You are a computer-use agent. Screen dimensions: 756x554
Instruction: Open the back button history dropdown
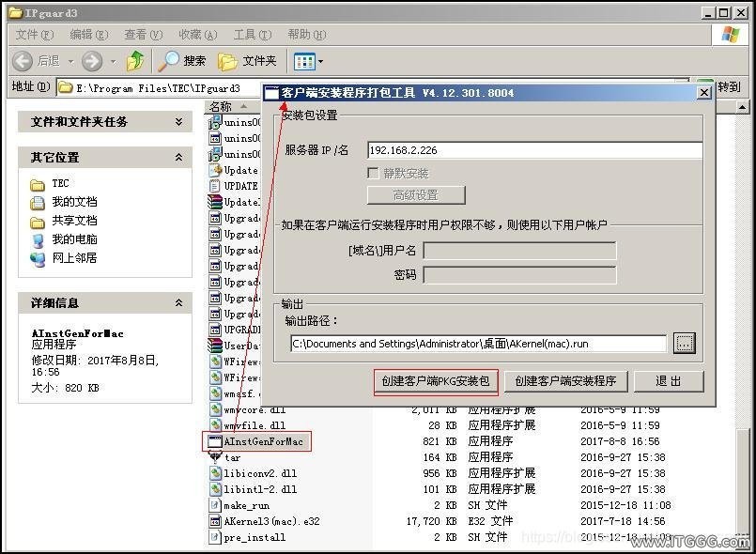pos(70,62)
